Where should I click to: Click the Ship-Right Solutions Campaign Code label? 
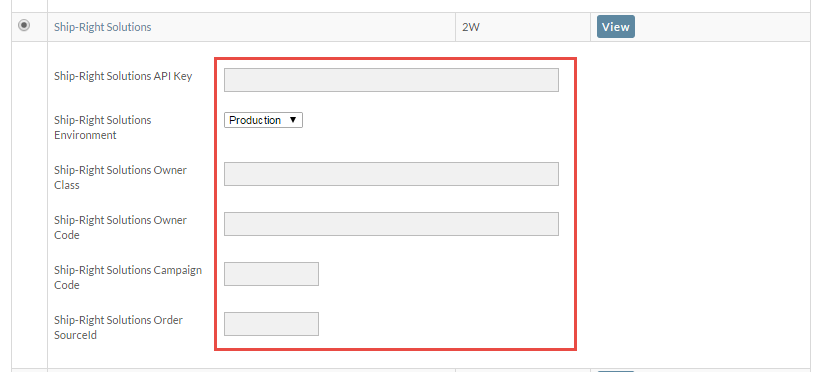[x=128, y=277]
